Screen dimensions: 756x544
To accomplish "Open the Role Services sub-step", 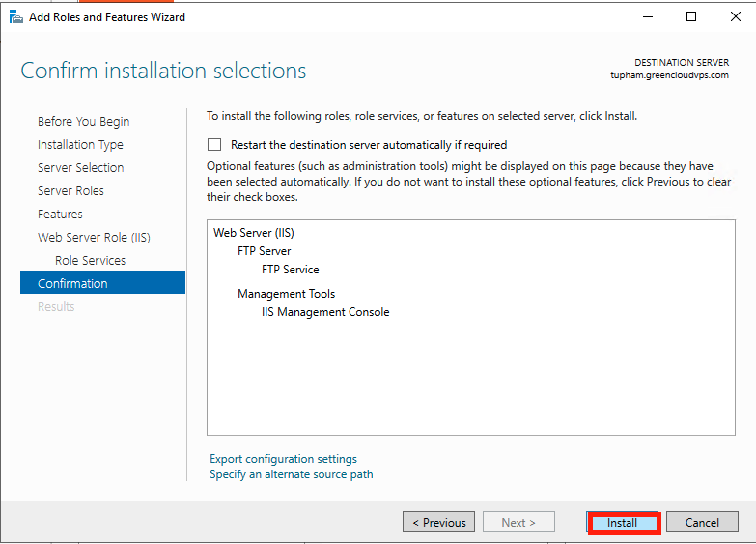I will coord(90,260).
